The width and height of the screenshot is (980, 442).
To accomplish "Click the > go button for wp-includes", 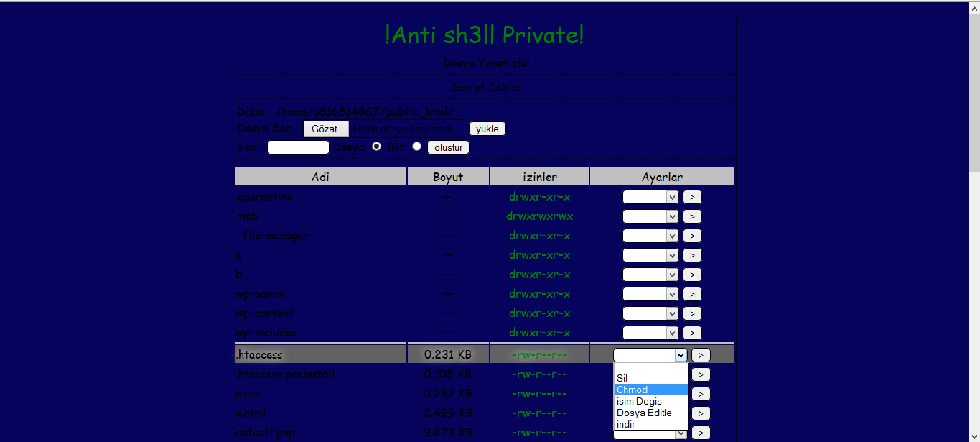I will pos(692,333).
